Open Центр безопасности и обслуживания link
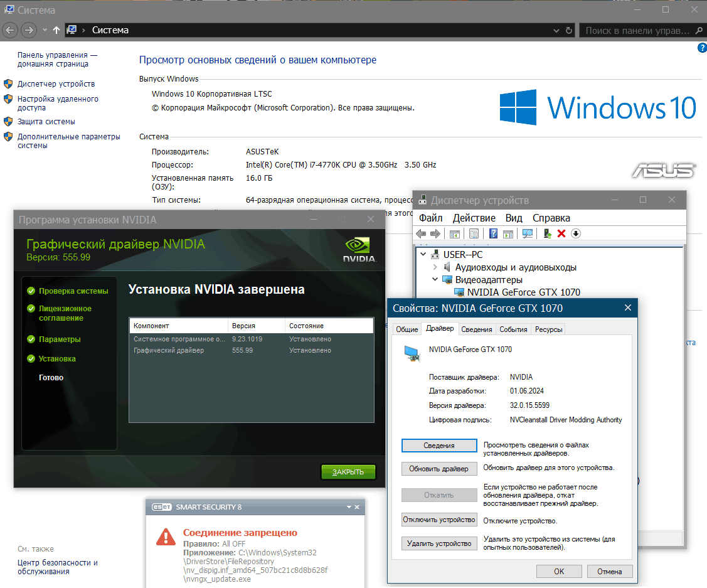 [57, 567]
